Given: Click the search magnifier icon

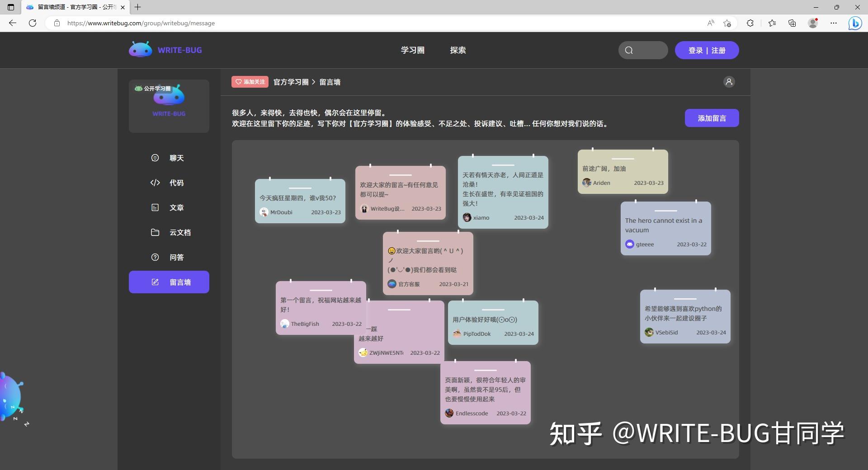Looking at the screenshot, I should pos(629,50).
